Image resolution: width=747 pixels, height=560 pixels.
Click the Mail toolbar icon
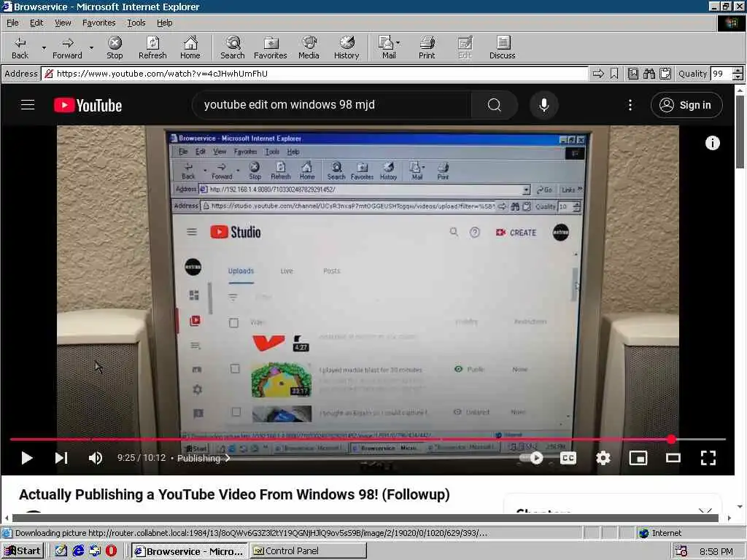click(x=386, y=47)
